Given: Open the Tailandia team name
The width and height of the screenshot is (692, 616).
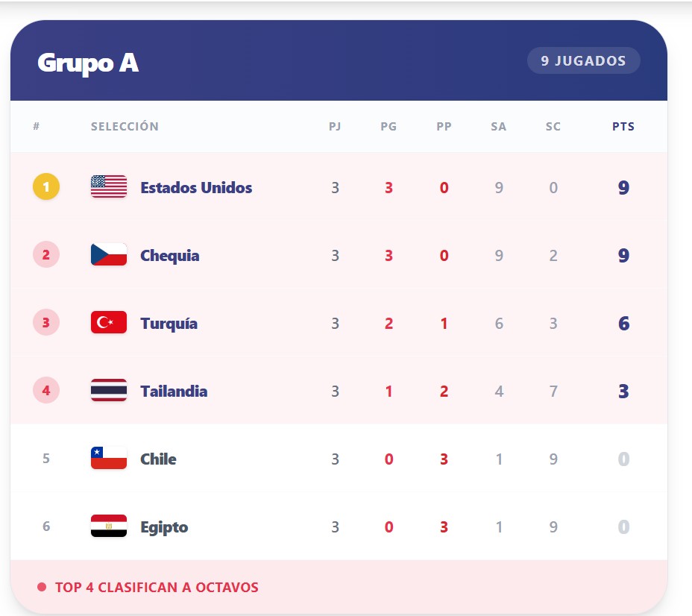Looking at the screenshot, I should click(x=174, y=392).
